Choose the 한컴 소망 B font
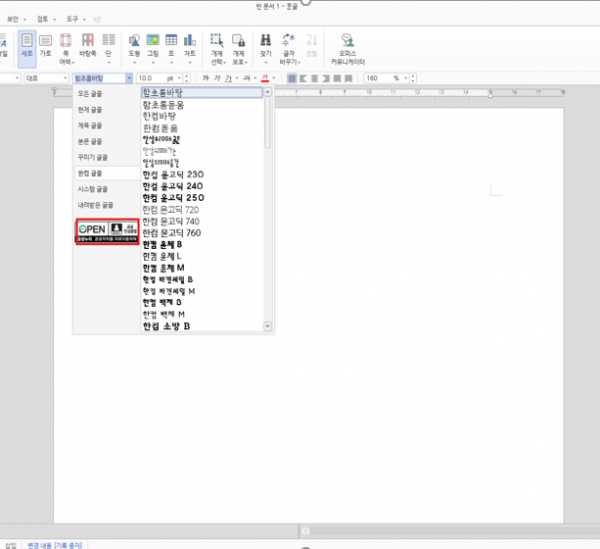The height and width of the screenshot is (549, 600). [202, 326]
